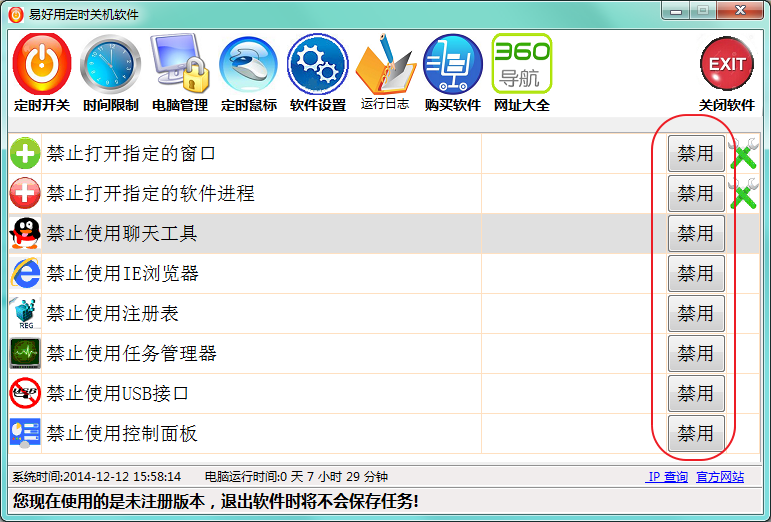Screen dimensions: 771x522
Task: Click the task manager monitor icon
Action: [x=25, y=353]
